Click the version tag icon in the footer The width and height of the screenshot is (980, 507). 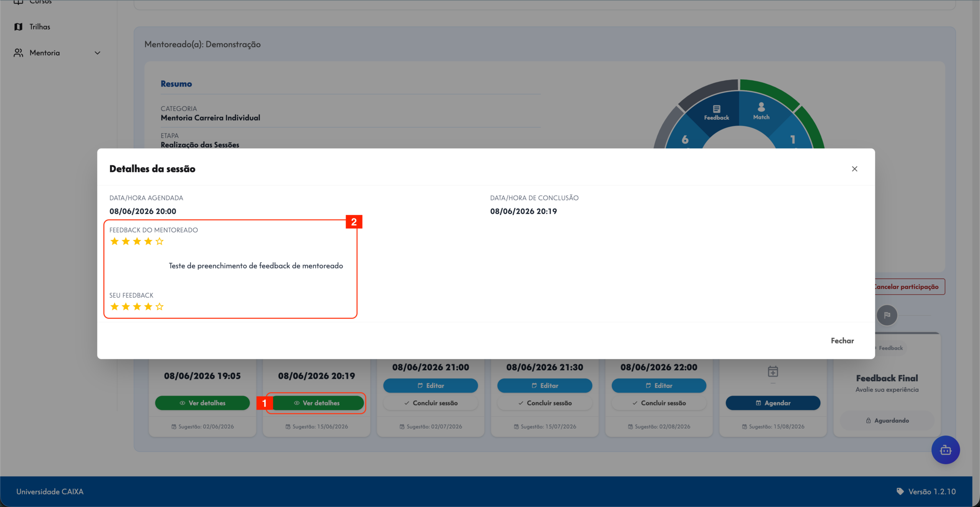coord(900,491)
